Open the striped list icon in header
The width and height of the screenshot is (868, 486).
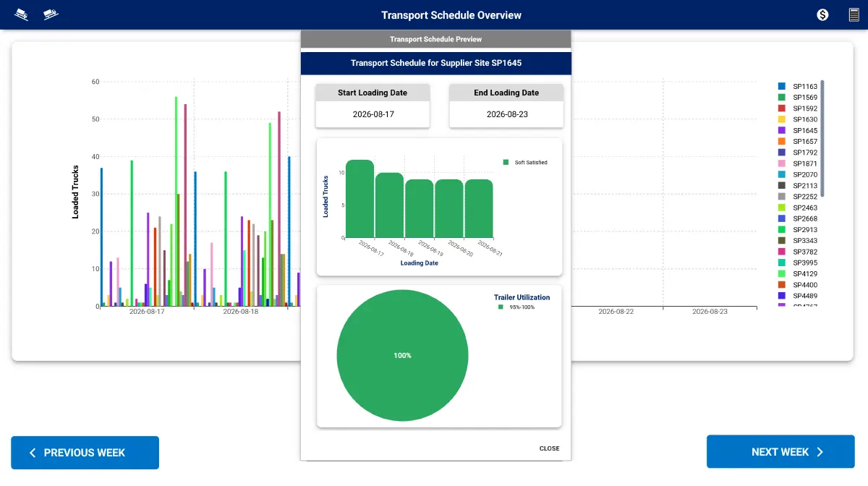pyautogui.click(x=854, y=14)
